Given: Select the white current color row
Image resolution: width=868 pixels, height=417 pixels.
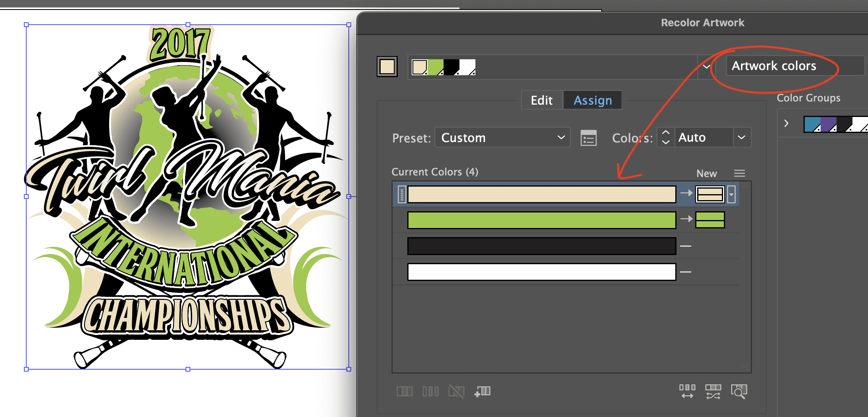Looking at the screenshot, I should (x=542, y=272).
